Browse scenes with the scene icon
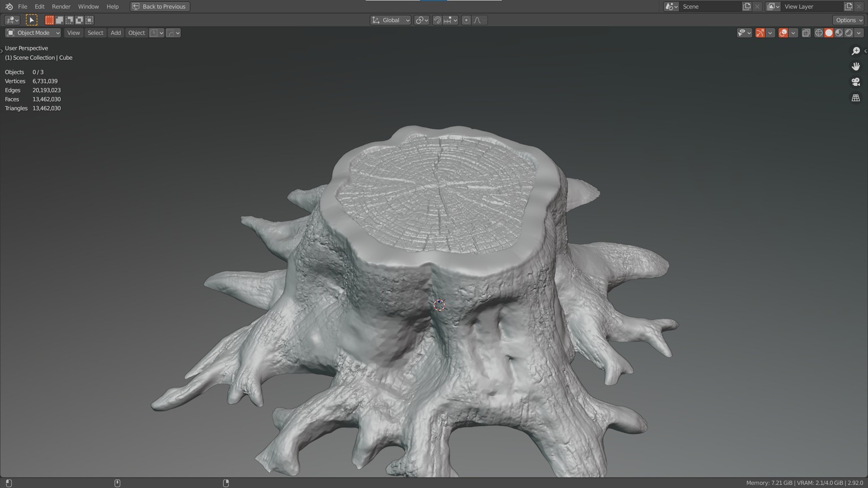The image size is (868, 488). pos(671,6)
